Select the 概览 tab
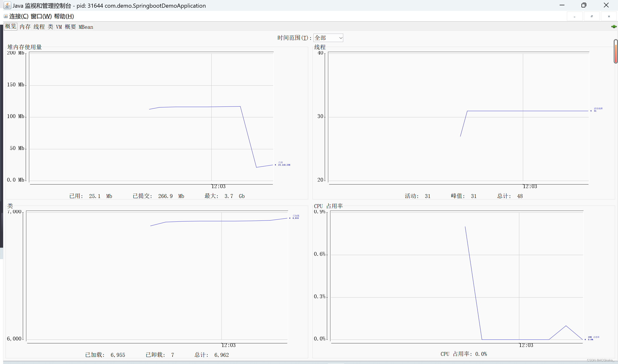 click(x=11, y=26)
